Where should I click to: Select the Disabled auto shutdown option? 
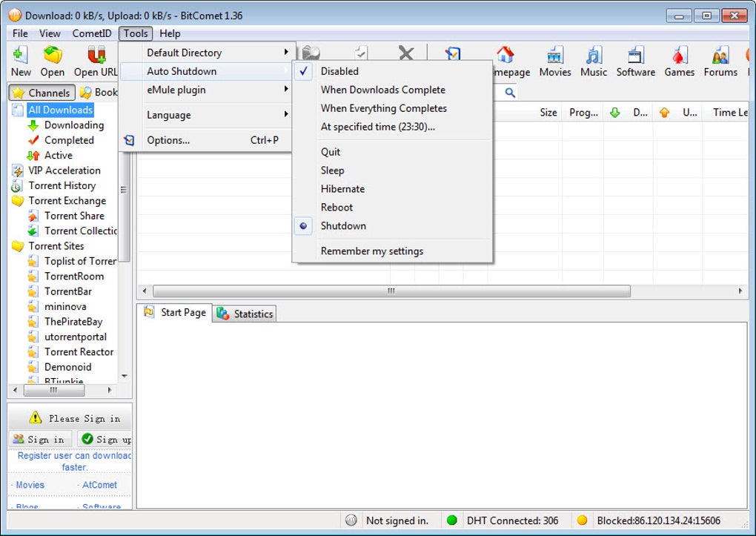tap(393, 71)
